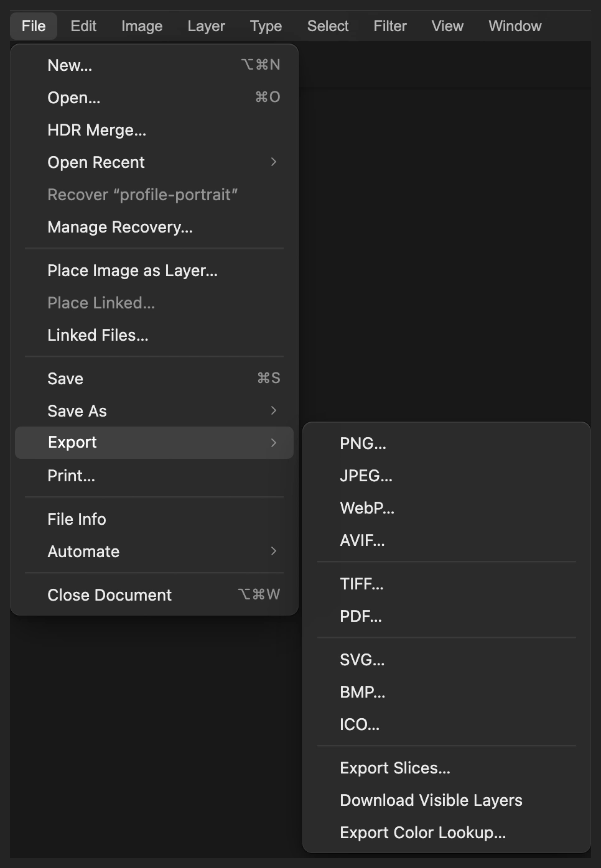The height and width of the screenshot is (868, 601).
Task: Export as AVIF...
Action: (x=447, y=540)
